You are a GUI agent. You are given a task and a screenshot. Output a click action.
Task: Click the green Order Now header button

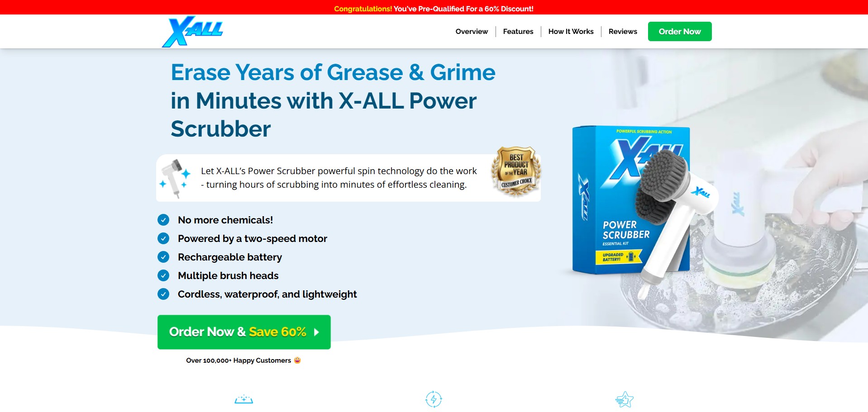pos(680,31)
